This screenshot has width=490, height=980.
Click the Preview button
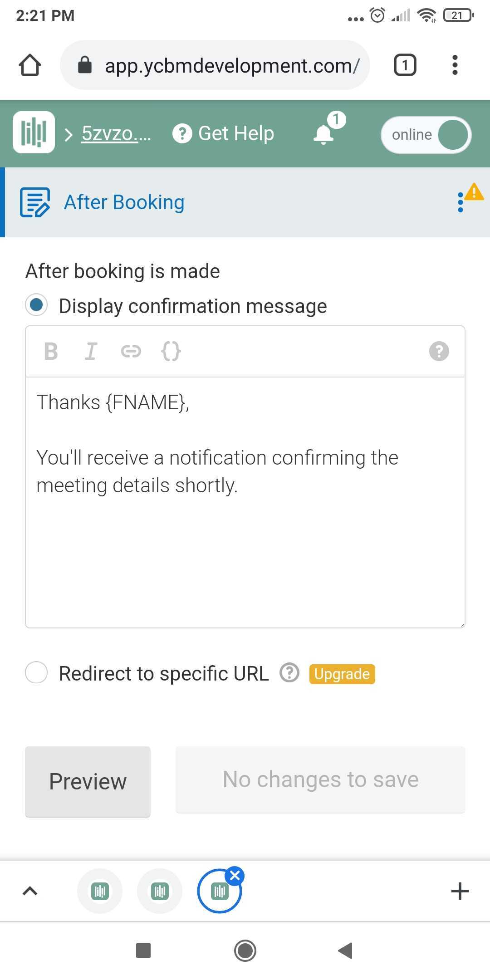pyautogui.click(x=88, y=781)
